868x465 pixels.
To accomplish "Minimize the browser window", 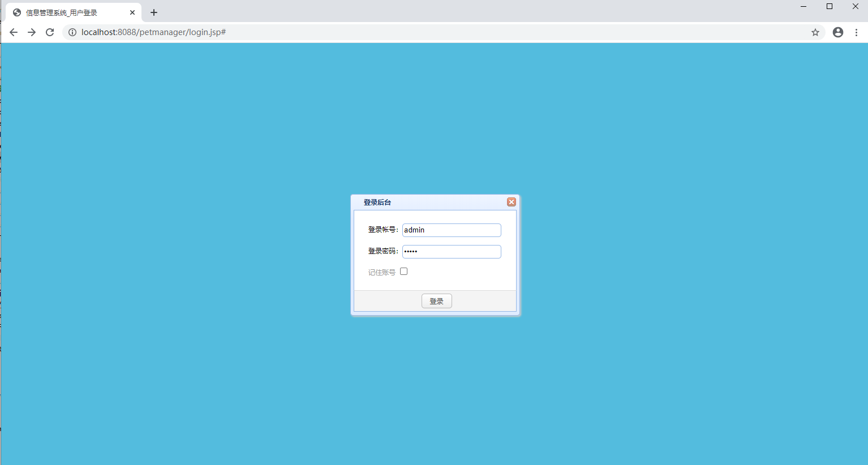I will coord(803,7).
